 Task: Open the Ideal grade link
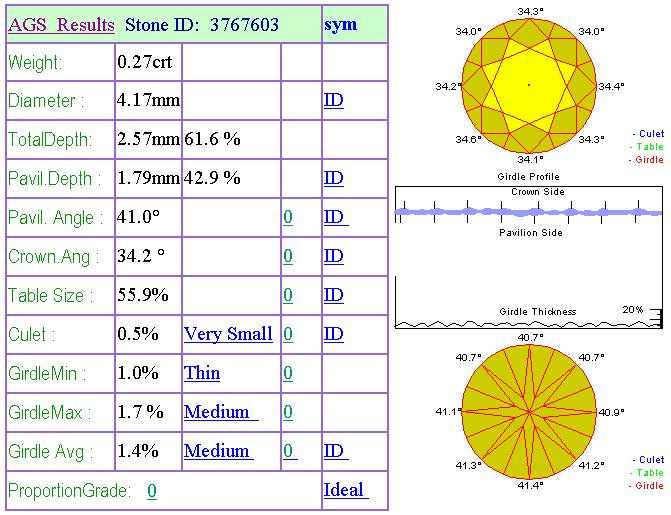(346, 490)
